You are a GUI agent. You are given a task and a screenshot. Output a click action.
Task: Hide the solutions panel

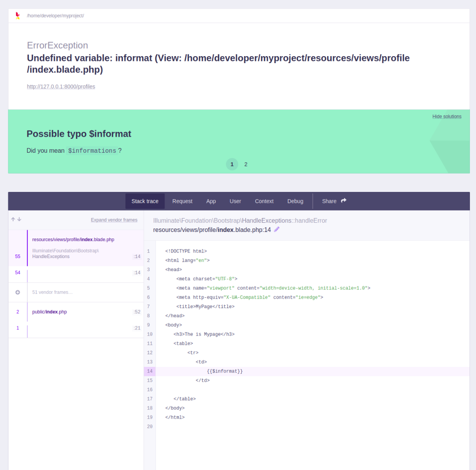[446, 116]
